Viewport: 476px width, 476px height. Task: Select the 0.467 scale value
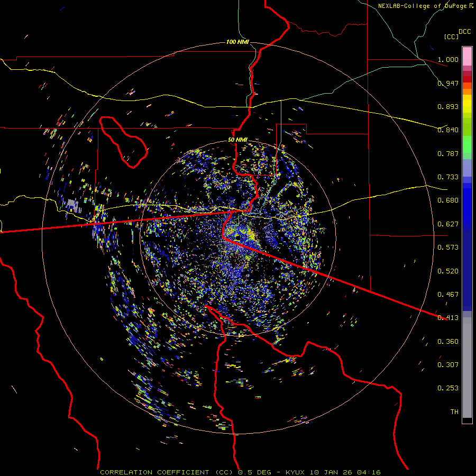448,295
